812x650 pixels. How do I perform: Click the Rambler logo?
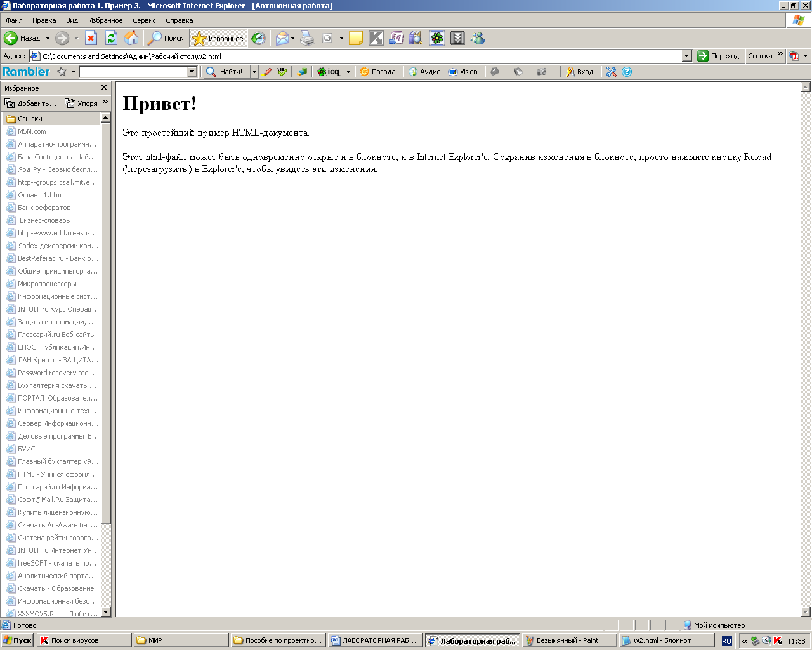coord(26,72)
